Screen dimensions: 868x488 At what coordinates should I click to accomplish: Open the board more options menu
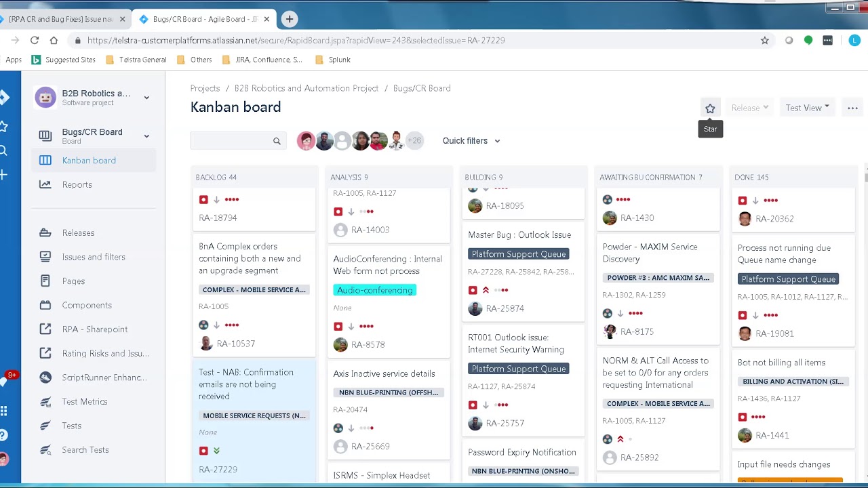852,108
